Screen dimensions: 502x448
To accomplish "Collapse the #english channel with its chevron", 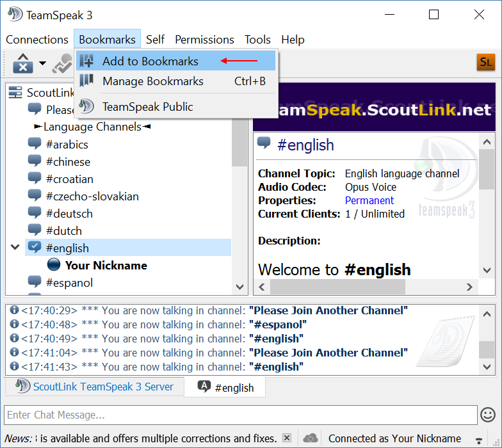I will [15, 247].
